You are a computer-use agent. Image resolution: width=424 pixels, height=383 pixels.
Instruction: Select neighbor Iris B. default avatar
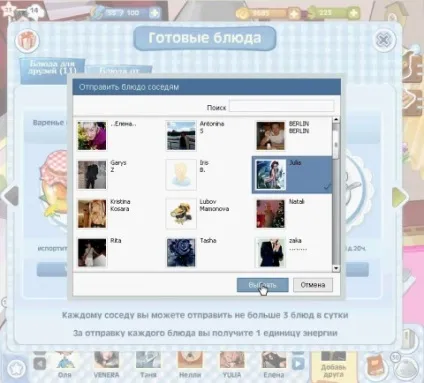pyautogui.click(x=181, y=175)
